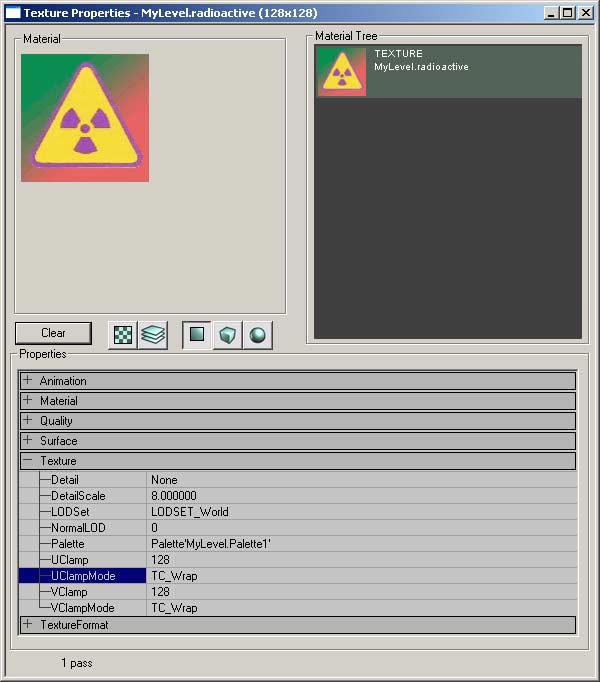Close the Texture Properties window

586,13
